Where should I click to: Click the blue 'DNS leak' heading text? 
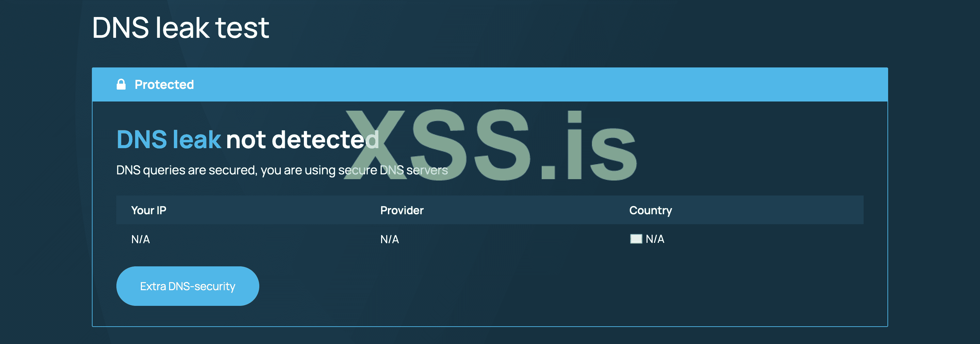tap(168, 139)
